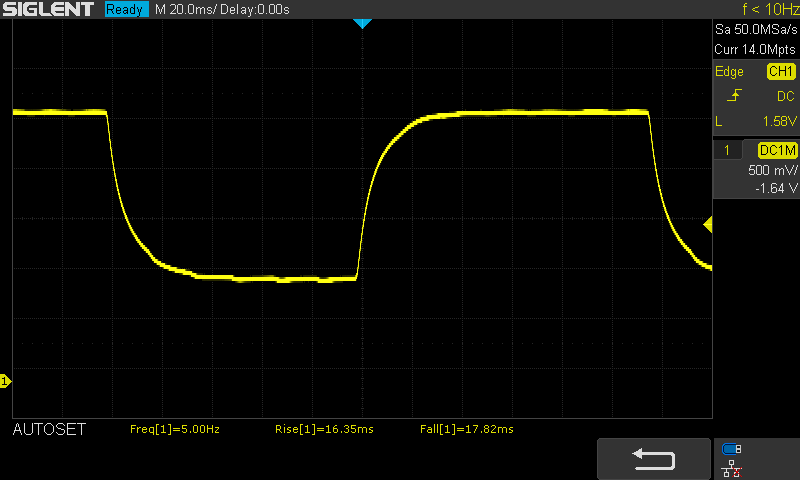Click the channel 1 ground level marker
Viewport: 800px width, 480px height.
point(5,381)
